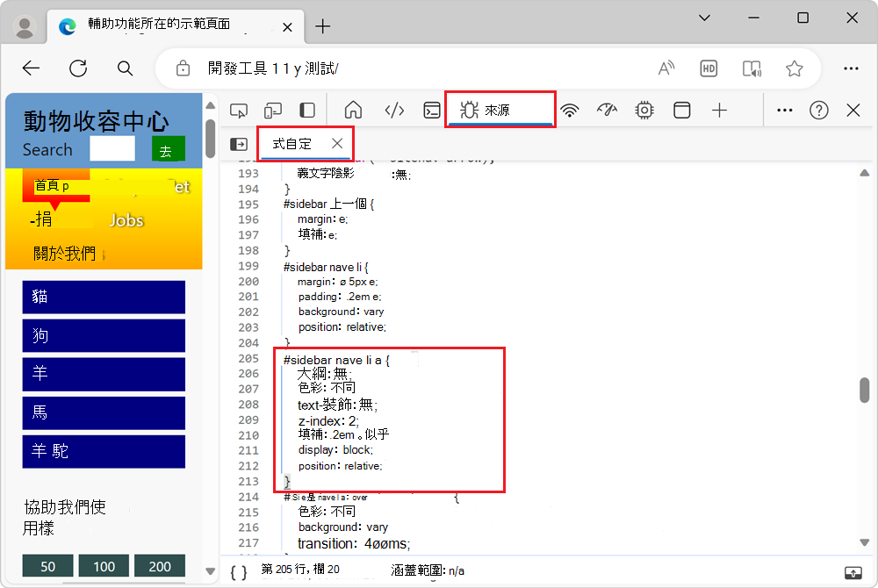Open the Elements panel
This screenshot has height=588, width=878.
click(x=394, y=110)
